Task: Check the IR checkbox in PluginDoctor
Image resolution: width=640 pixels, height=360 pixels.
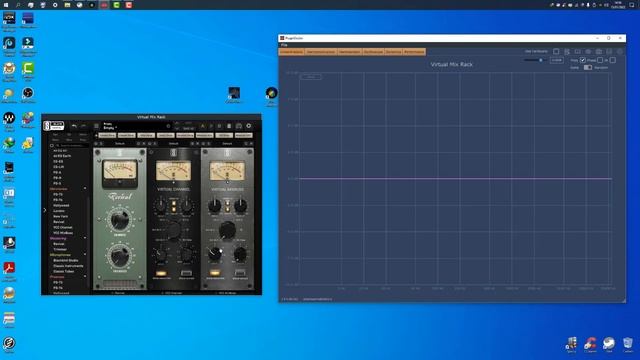Action: point(613,60)
